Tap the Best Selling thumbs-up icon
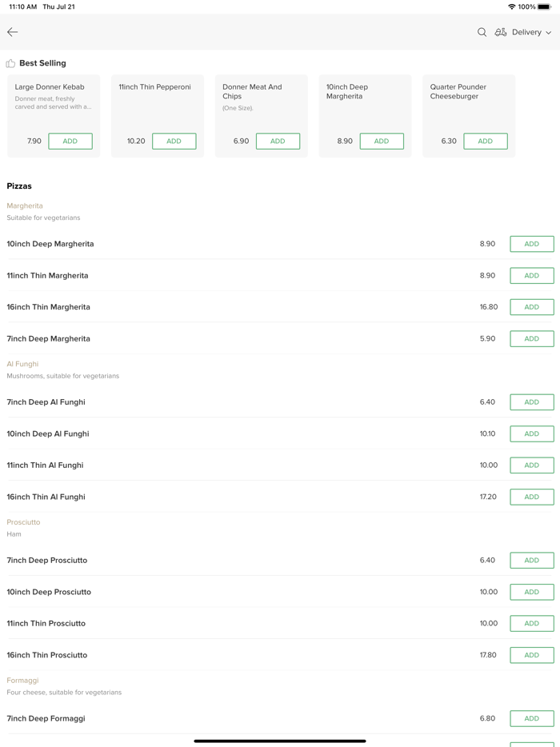This screenshot has width=560, height=747. point(10,63)
